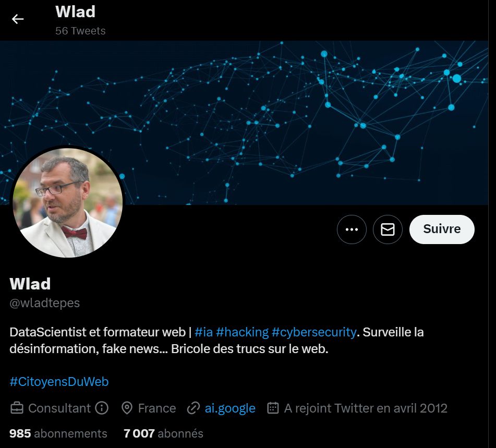Click the Consultant professional category label
The width and height of the screenshot is (496, 448).
(x=59, y=408)
